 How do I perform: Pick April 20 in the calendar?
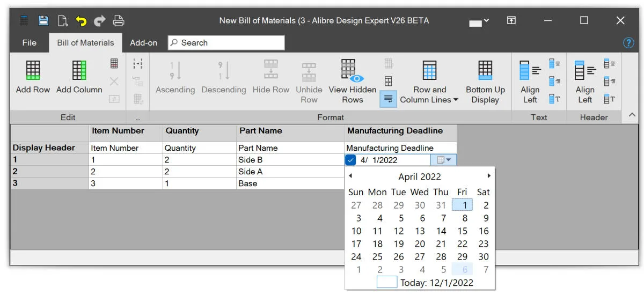(x=420, y=244)
